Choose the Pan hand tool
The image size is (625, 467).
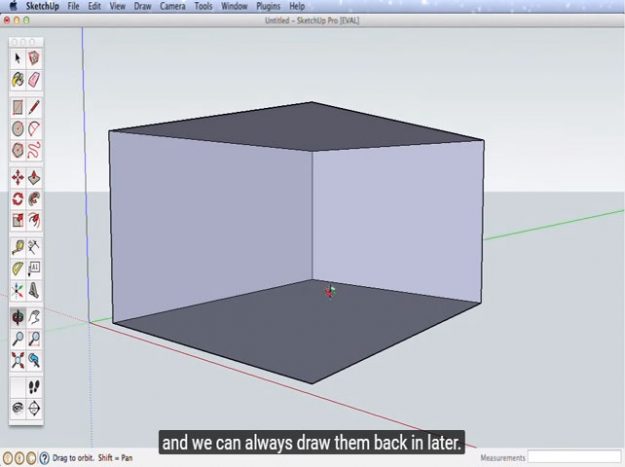[x=34, y=316]
